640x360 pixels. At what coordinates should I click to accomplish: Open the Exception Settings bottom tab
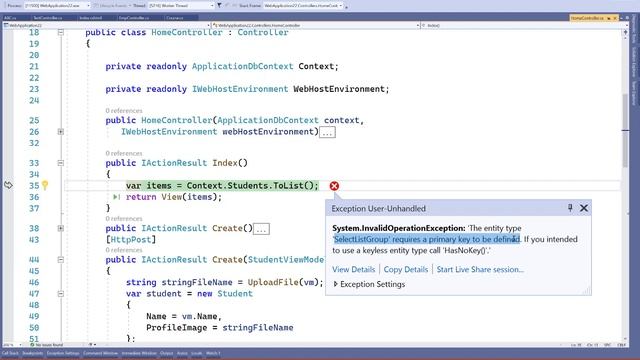coord(63,353)
